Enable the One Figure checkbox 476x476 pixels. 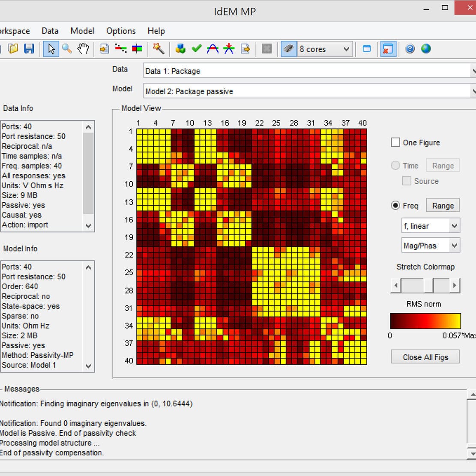coord(395,142)
